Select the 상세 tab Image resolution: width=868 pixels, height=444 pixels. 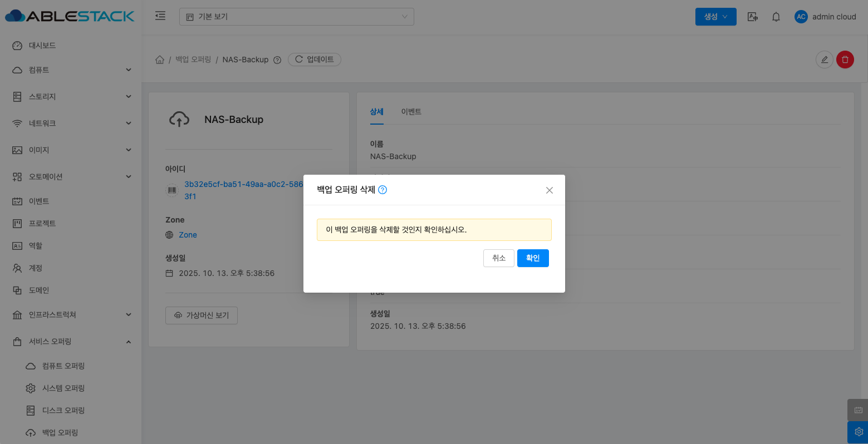point(376,112)
